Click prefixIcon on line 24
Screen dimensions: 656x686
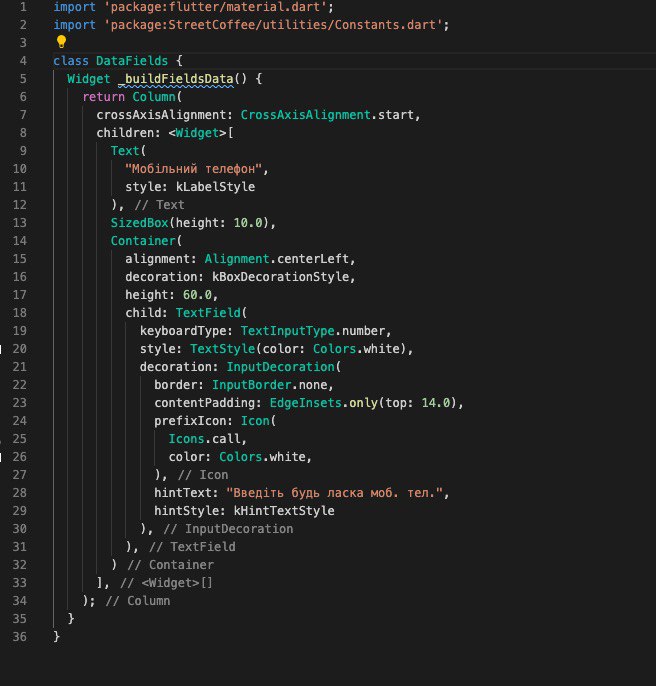pos(190,421)
